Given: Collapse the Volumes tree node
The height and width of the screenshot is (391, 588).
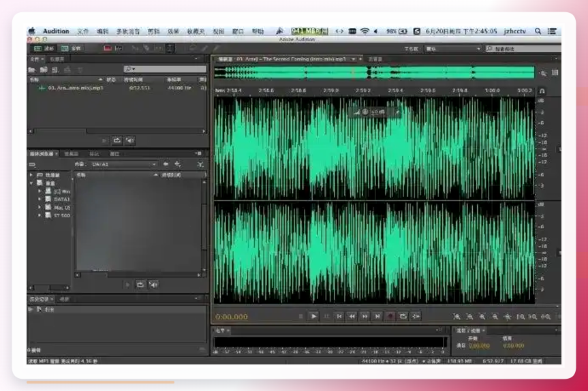Looking at the screenshot, I should tap(31, 183).
